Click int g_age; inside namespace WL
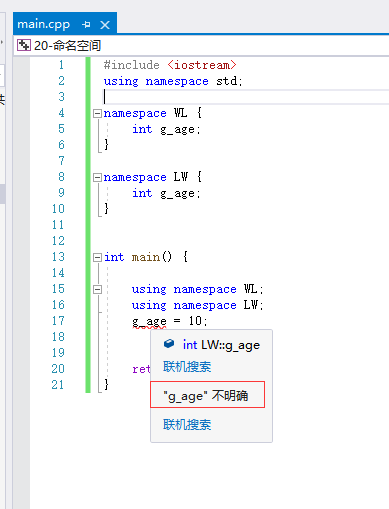 click(166, 129)
